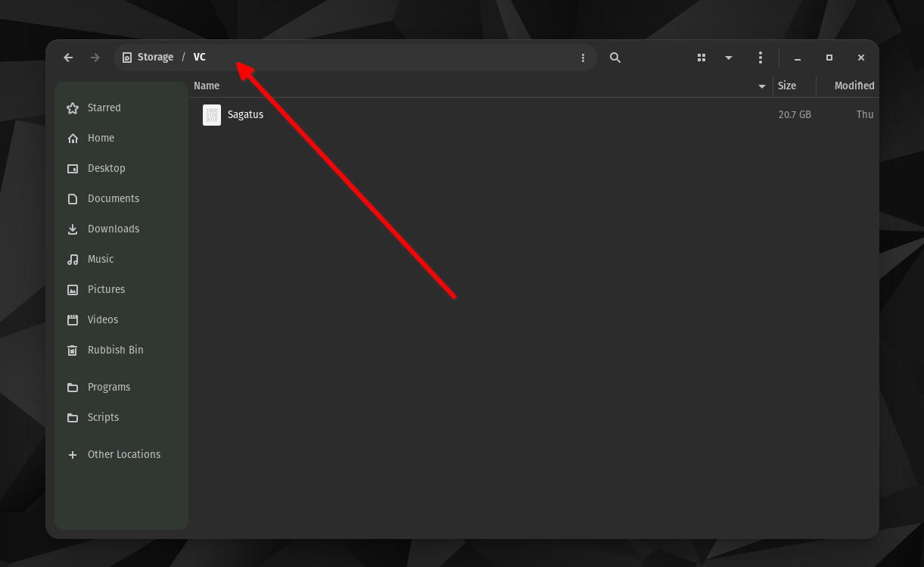Image resolution: width=924 pixels, height=567 pixels.
Task: Expand the view options dropdown arrow
Action: [x=729, y=58]
